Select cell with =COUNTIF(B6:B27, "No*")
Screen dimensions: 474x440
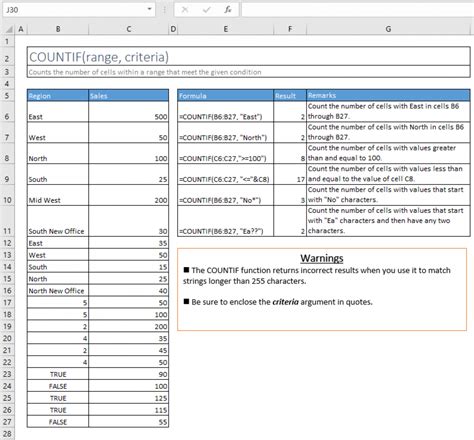(226, 195)
